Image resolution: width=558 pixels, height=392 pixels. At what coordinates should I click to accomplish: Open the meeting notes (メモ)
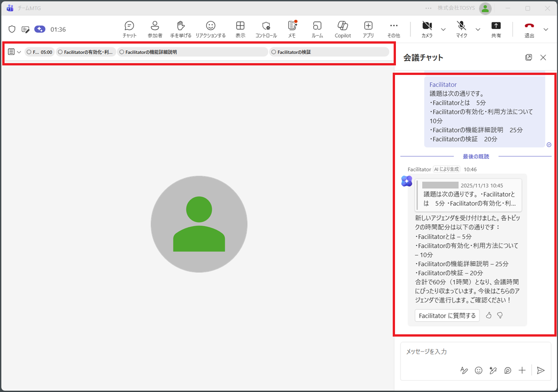pos(291,29)
